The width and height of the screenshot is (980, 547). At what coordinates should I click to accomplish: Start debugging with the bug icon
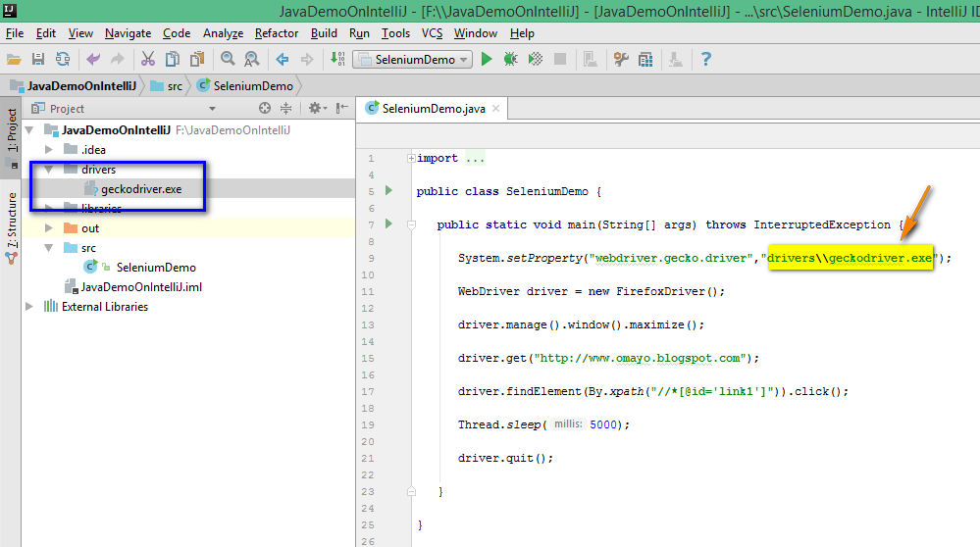pyautogui.click(x=511, y=60)
